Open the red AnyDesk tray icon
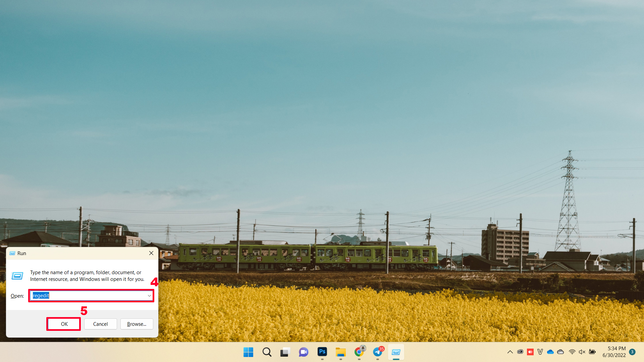The width and height of the screenshot is (644, 362). pyautogui.click(x=530, y=352)
